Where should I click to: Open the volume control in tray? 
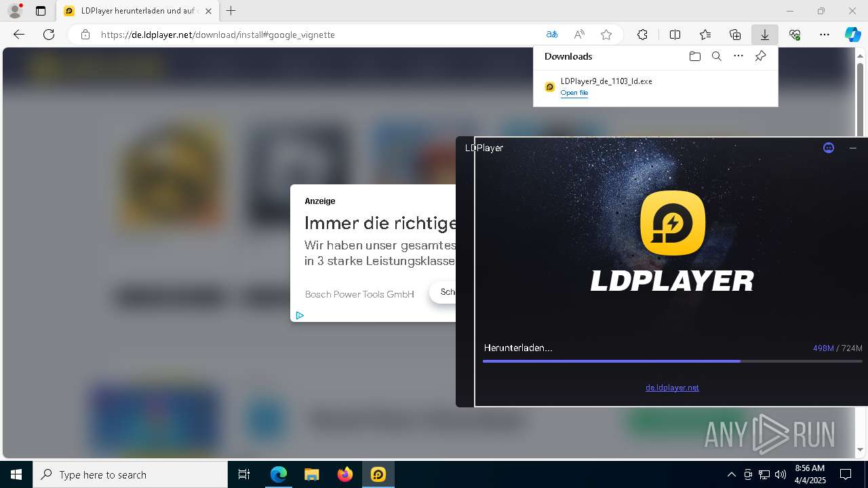(781, 474)
